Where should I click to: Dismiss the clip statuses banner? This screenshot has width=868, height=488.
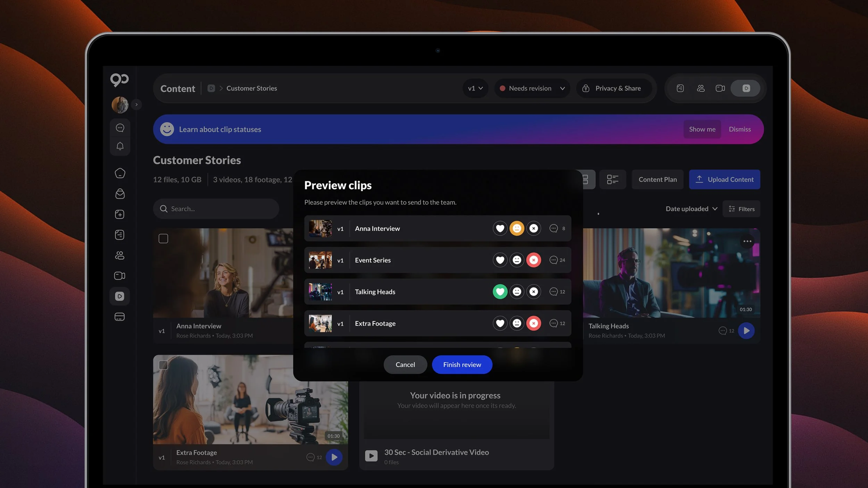(740, 129)
